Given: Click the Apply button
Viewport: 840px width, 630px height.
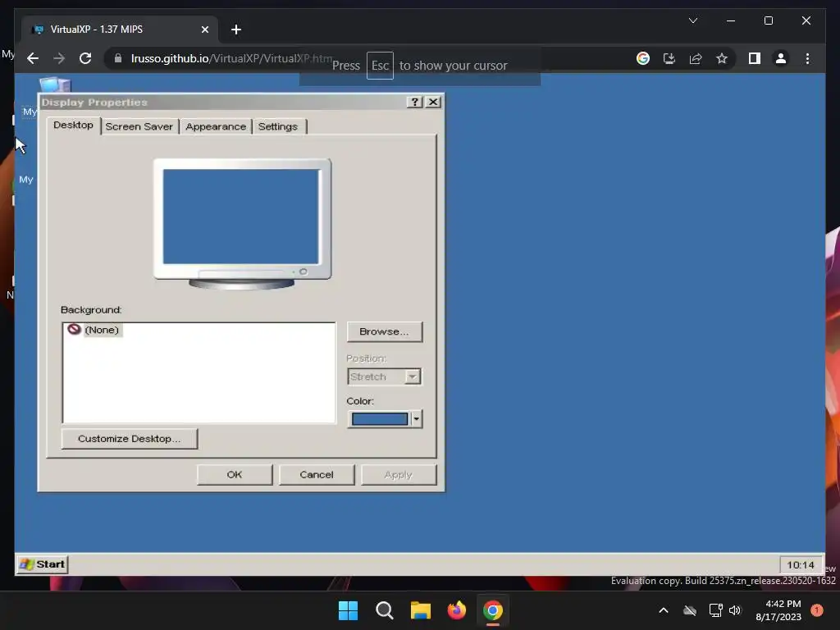Looking at the screenshot, I should 398,475.
